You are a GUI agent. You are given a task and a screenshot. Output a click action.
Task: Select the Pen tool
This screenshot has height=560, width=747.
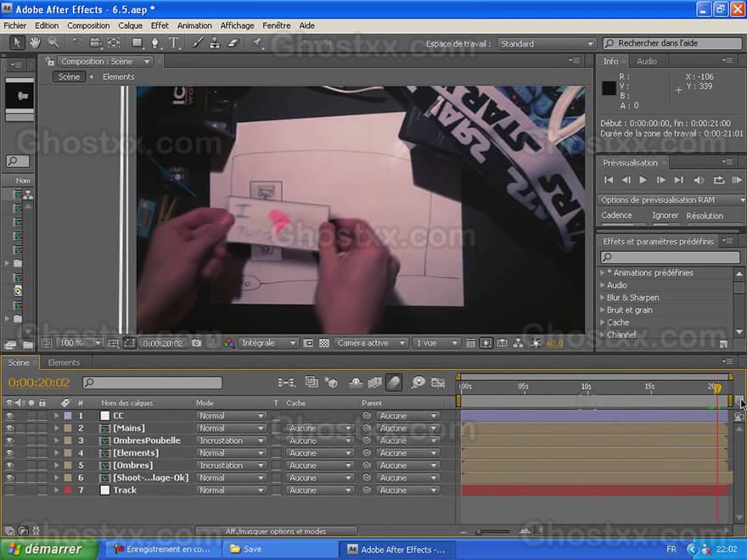tap(155, 43)
